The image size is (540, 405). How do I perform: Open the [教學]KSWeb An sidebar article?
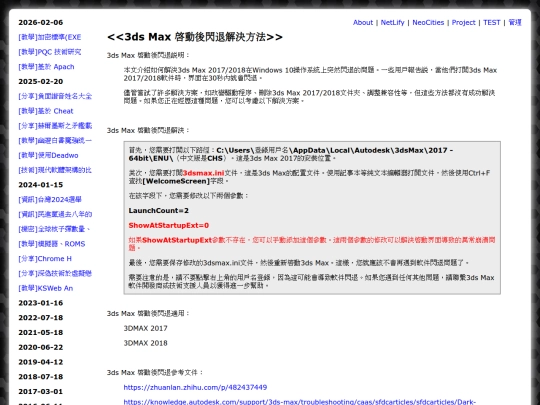(x=46, y=288)
